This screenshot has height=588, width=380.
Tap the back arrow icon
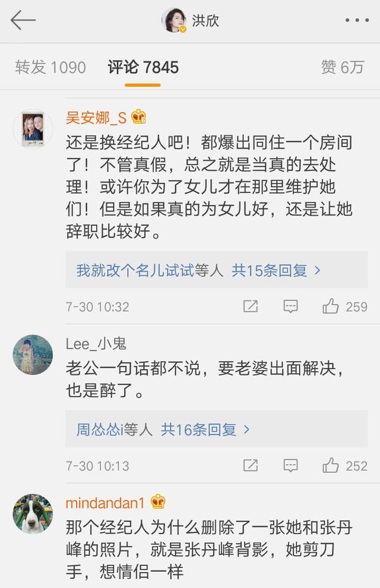click(23, 21)
